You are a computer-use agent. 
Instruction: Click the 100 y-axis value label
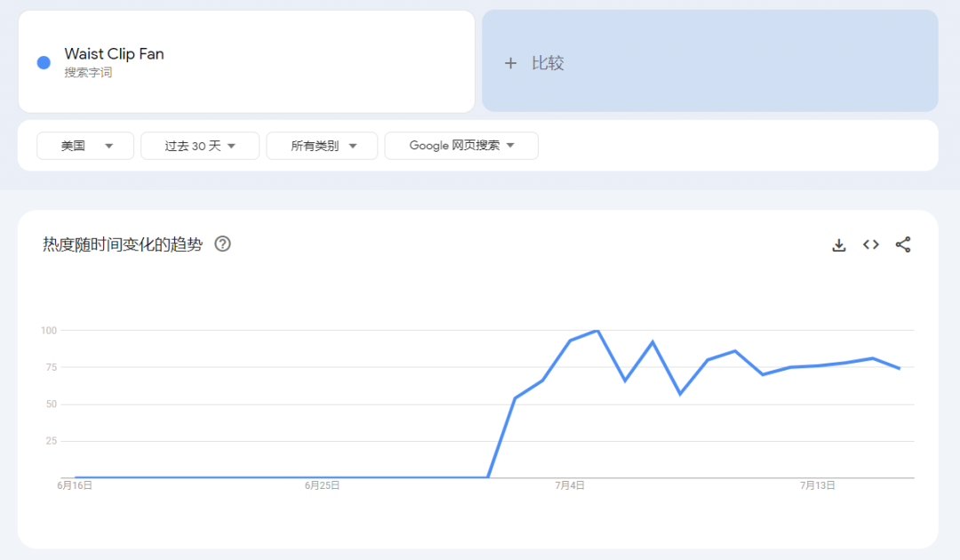click(49, 331)
